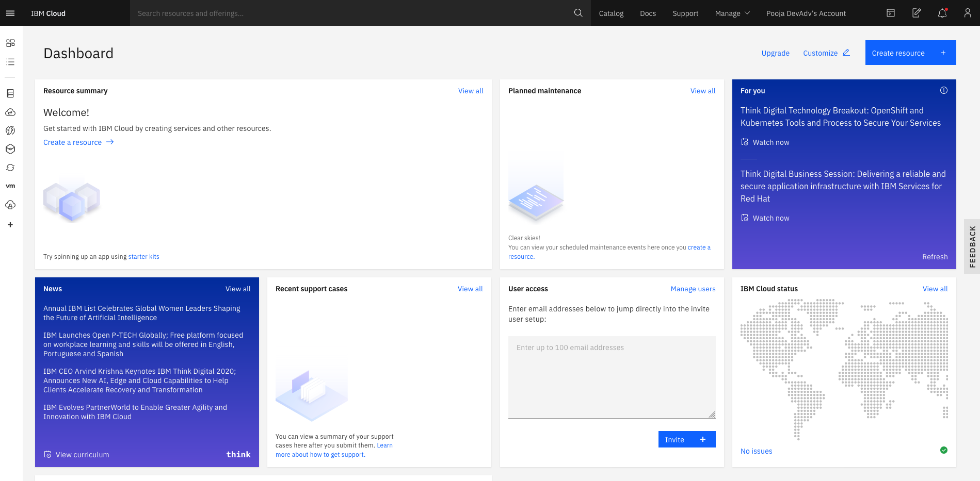Open the Kubernetes sidebar icon
Image resolution: width=980 pixels, height=481 pixels.
[x=10, y=149]
